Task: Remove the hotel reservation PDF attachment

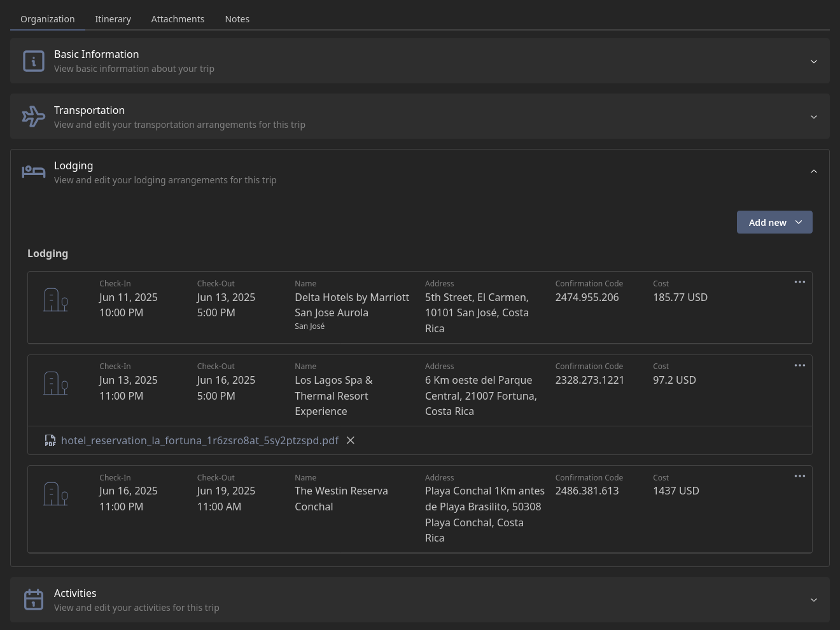Action: click(x=350, y=440)
